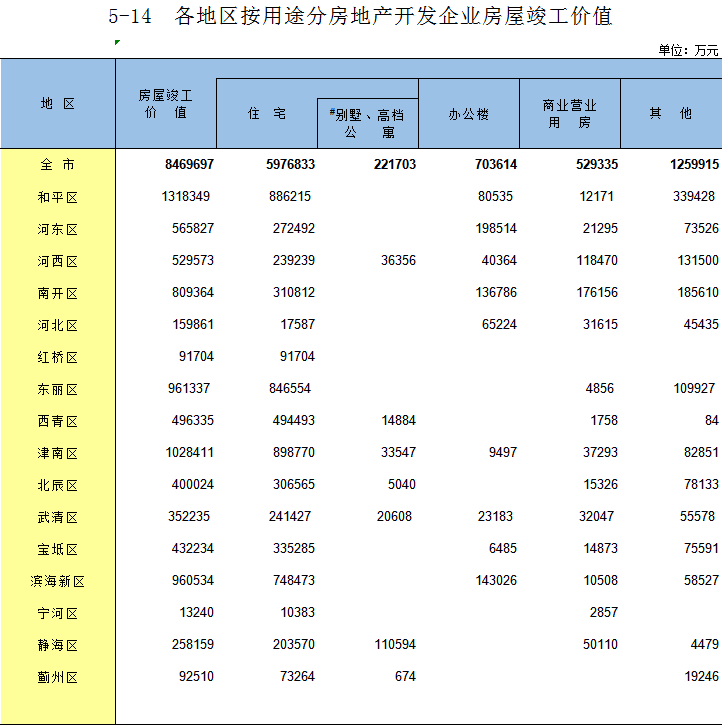Click the city commercial value 529335
Screen dimensions: 722x725
(x=597, y=164)
